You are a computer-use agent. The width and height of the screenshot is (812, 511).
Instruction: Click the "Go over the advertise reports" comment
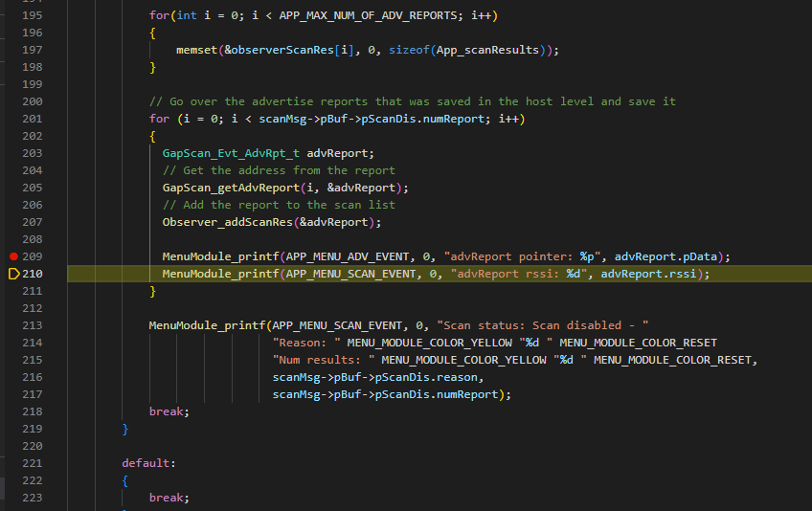click(412, 101)
